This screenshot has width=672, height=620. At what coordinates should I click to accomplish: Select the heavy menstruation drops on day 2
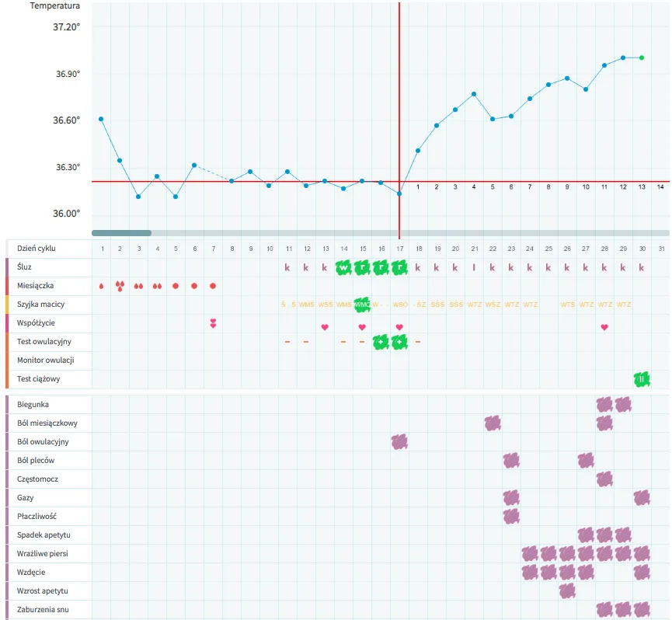click(x=120, y=286)
